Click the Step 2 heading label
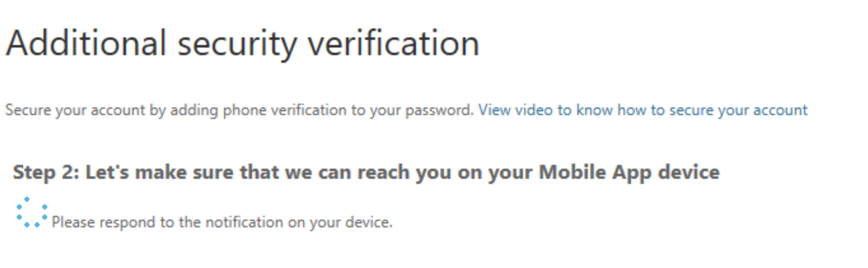 (x=366, y=172)
